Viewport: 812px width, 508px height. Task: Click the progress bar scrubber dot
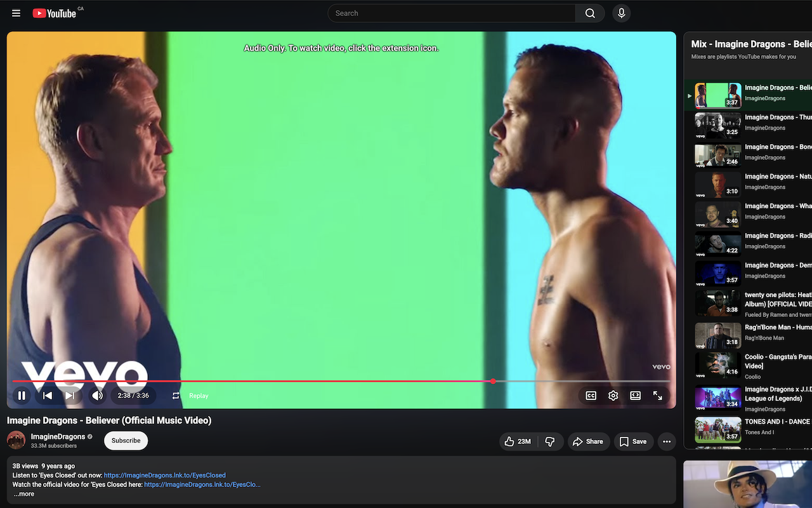(493, 381)
